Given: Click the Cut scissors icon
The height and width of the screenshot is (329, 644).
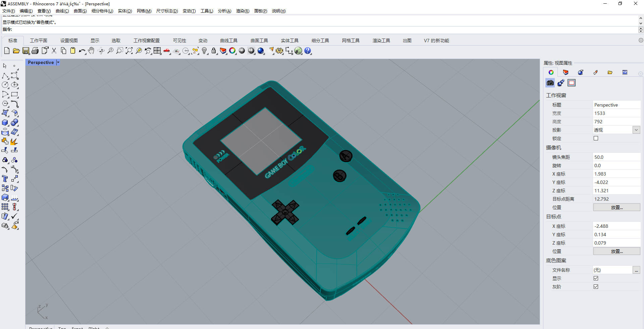Looking at the screenshot, I should [x=54, y=51].
